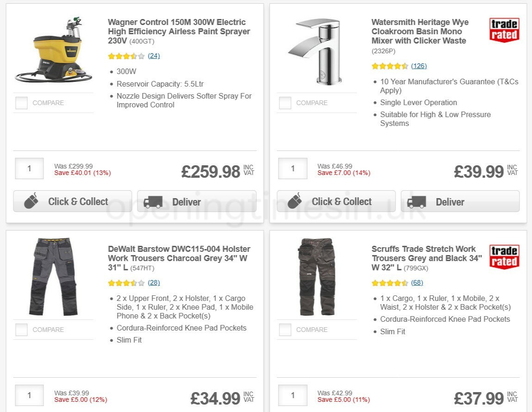Enable Compare for the Wagner paint sprayer
This screenshot has width=532, height=412.
(x=21, y=103)
